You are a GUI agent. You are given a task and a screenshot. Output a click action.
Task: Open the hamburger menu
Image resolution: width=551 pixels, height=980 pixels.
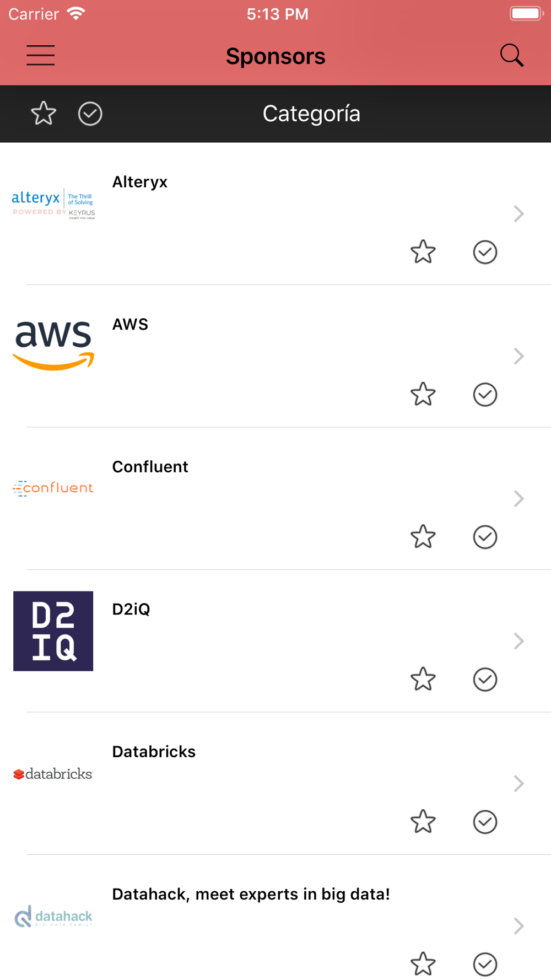click(41, 56)
